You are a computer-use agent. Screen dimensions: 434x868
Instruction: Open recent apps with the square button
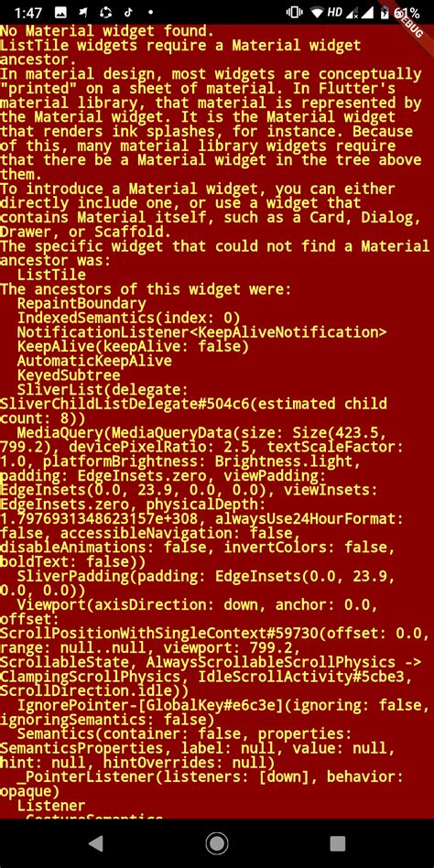tap(337, 843)
